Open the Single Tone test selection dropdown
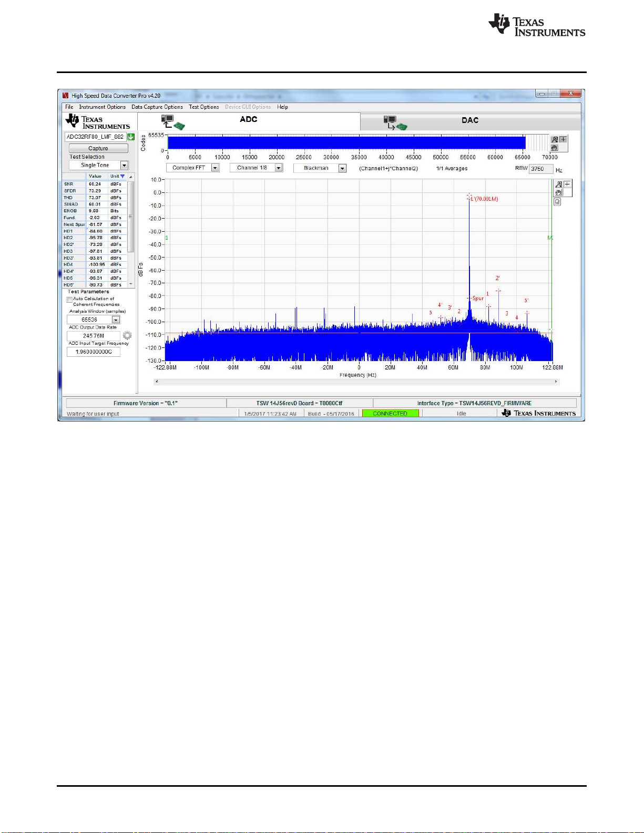 124,166
